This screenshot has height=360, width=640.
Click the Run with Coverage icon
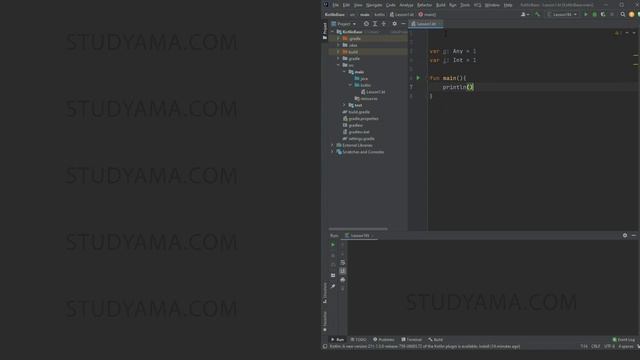click(x=603, y=14)
